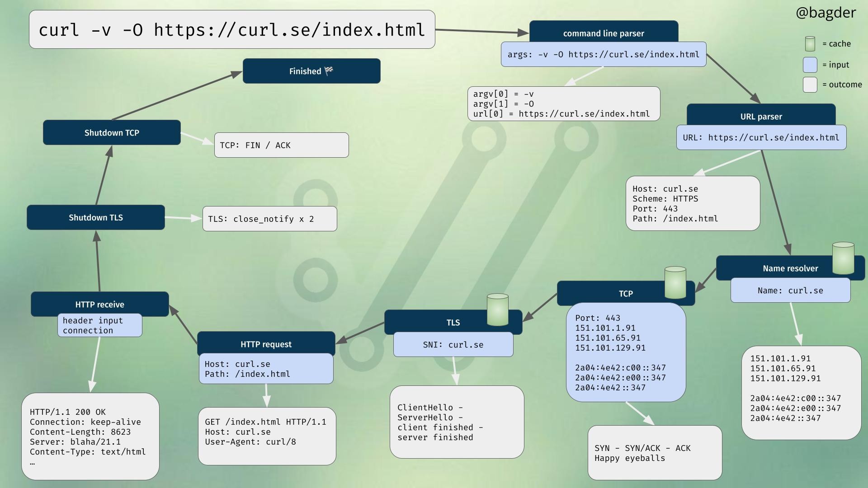Click the Name: curl.se input box
The image size is (868, 488).
[x=790, y=291]
